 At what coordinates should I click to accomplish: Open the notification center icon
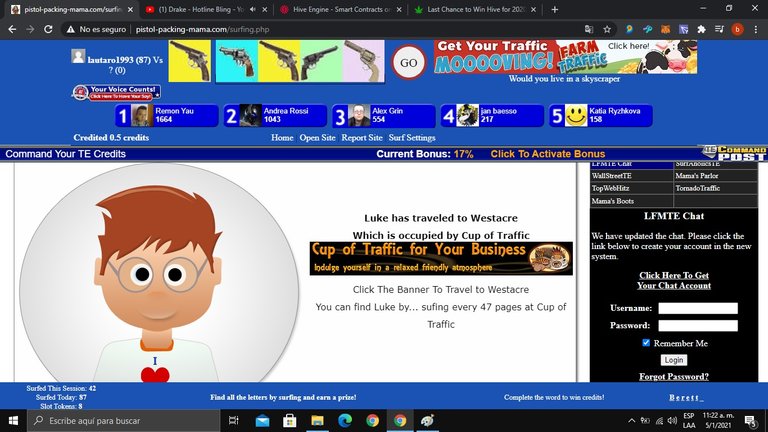click(x=750, y=421)
